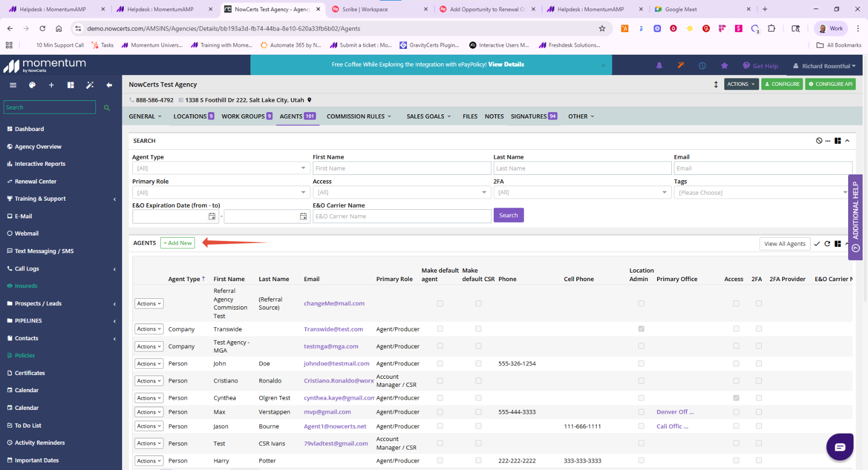This screenshot has height=470, width=868.
Task: Click the search magnifier icon in sidebar
Action: [107, 108]
